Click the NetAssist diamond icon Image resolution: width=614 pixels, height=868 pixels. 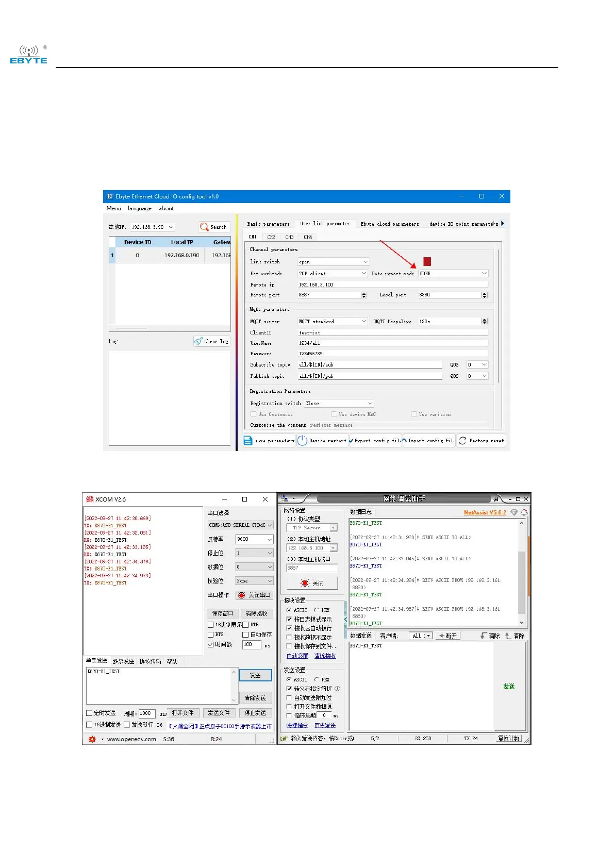[x=514, y=512]
